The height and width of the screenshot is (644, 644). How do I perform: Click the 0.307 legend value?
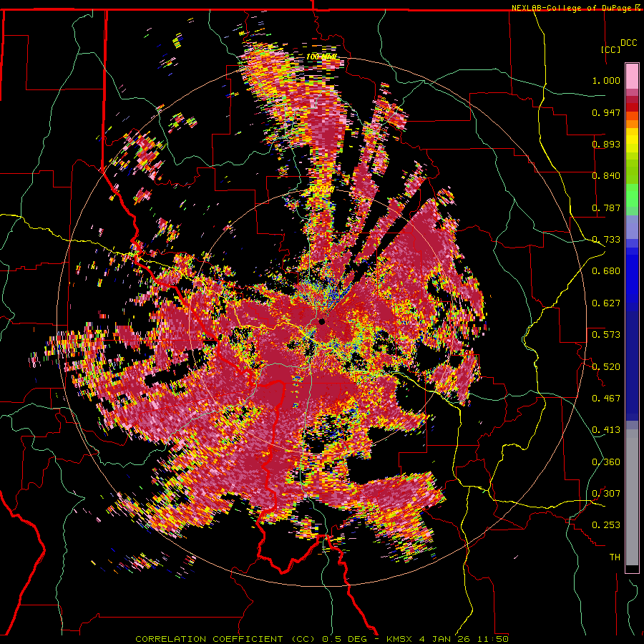point(606,493)
